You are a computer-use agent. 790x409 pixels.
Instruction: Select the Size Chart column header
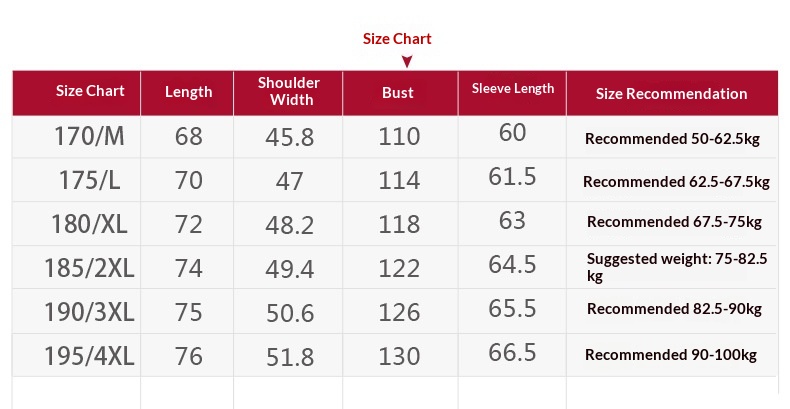click(90, 91)
